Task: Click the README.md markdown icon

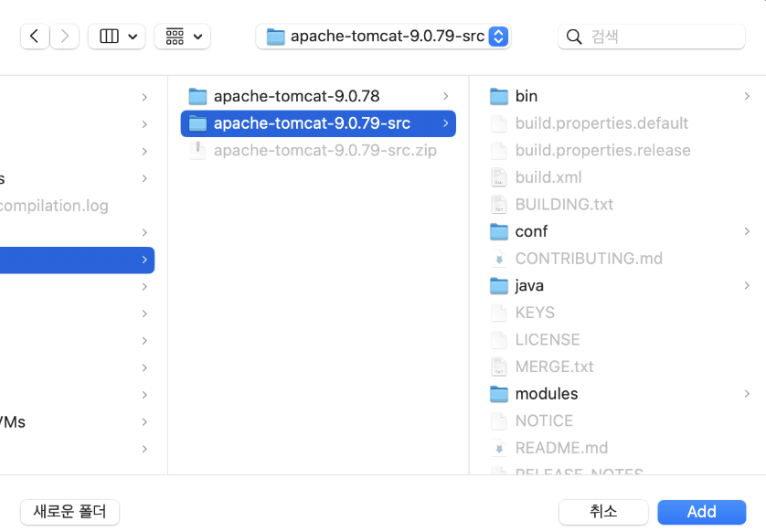Action: pos(499,448)
